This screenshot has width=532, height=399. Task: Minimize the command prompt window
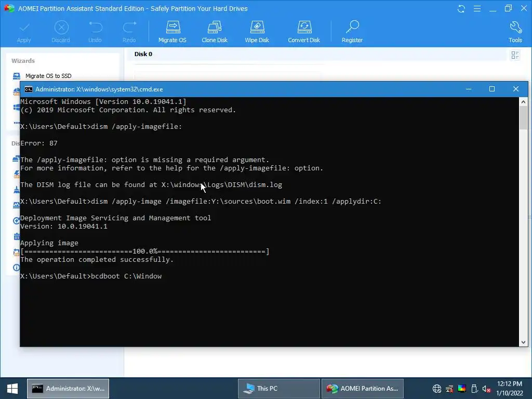469,89
